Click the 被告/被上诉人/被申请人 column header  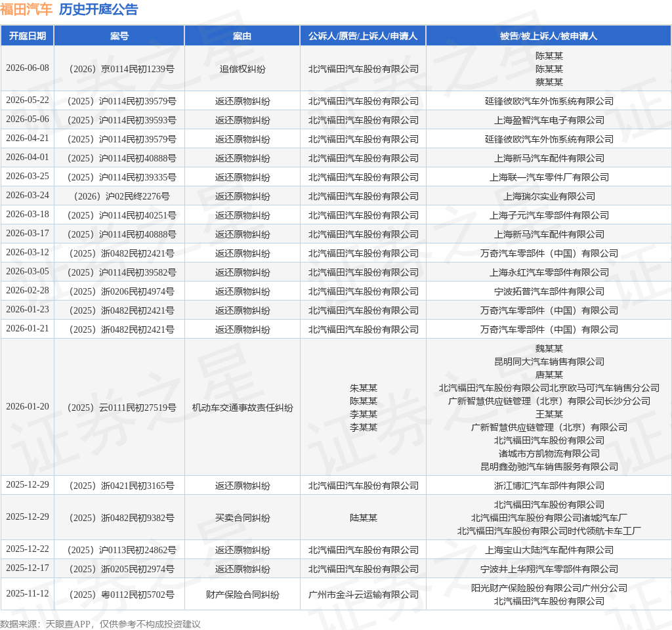(x=549, y=36)
